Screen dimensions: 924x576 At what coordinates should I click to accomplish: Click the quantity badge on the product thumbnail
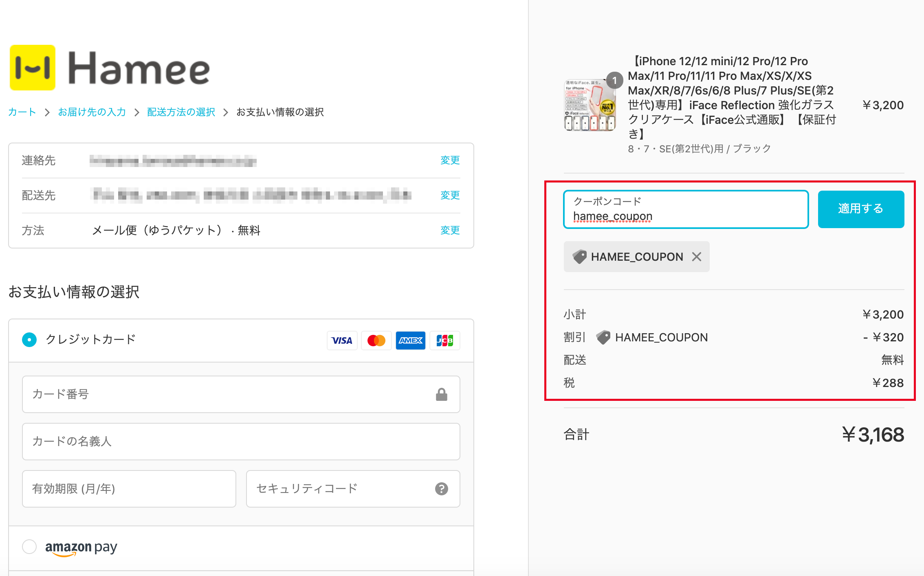[x=614, y=80]
